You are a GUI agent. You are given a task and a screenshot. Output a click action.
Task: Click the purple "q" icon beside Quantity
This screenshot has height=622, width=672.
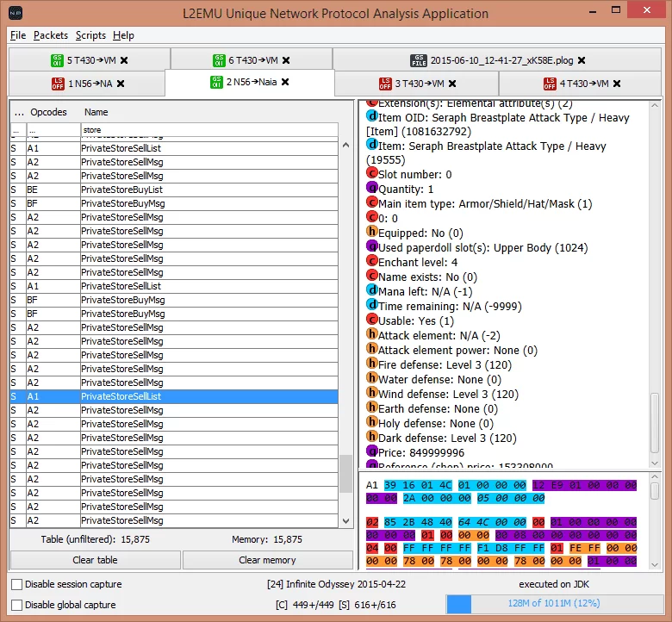pos(371,189)
